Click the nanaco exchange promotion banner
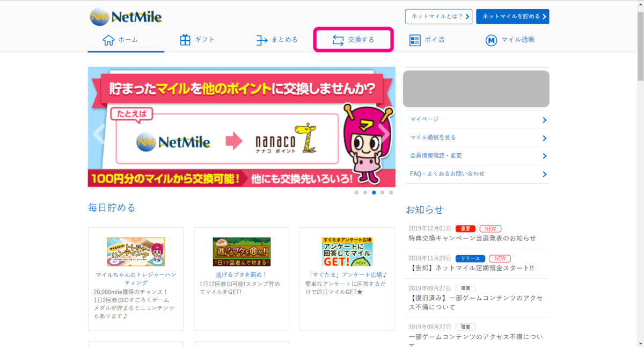Image resolution: width=644 pixels, height=347 pixels. pos(241,127)
